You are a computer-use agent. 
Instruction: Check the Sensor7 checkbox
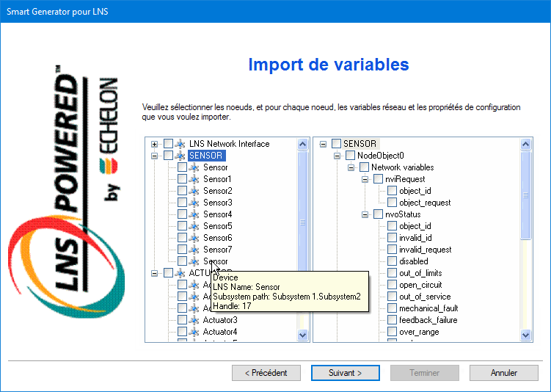point(182,249)
